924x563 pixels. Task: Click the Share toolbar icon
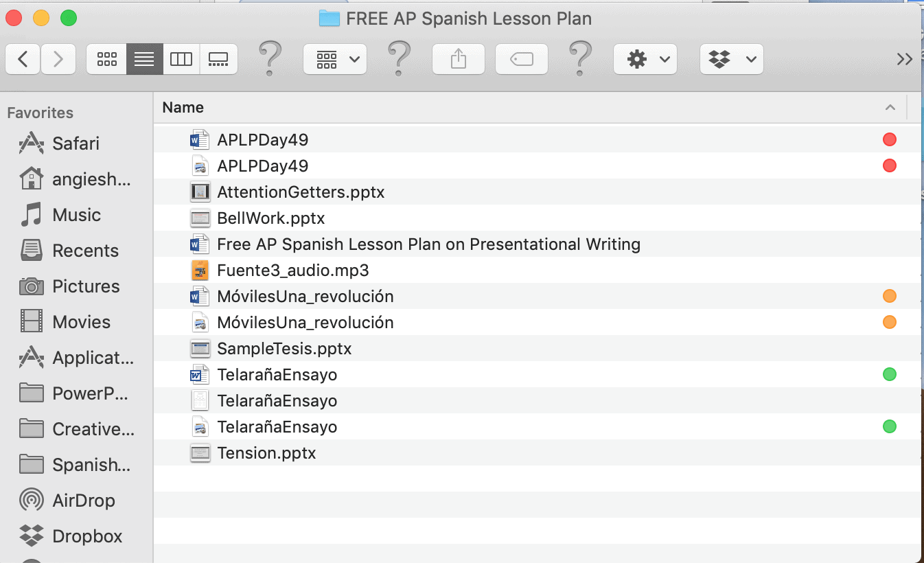point(458,58)
